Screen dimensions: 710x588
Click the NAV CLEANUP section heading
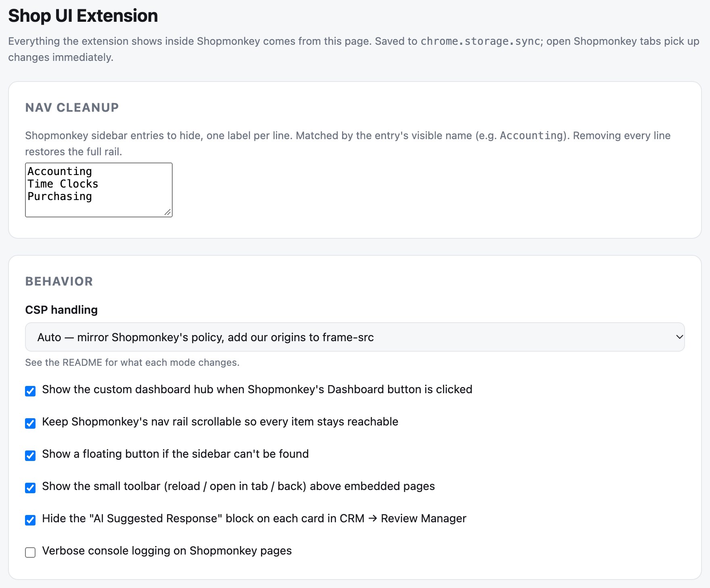click(x=72, y=107)
